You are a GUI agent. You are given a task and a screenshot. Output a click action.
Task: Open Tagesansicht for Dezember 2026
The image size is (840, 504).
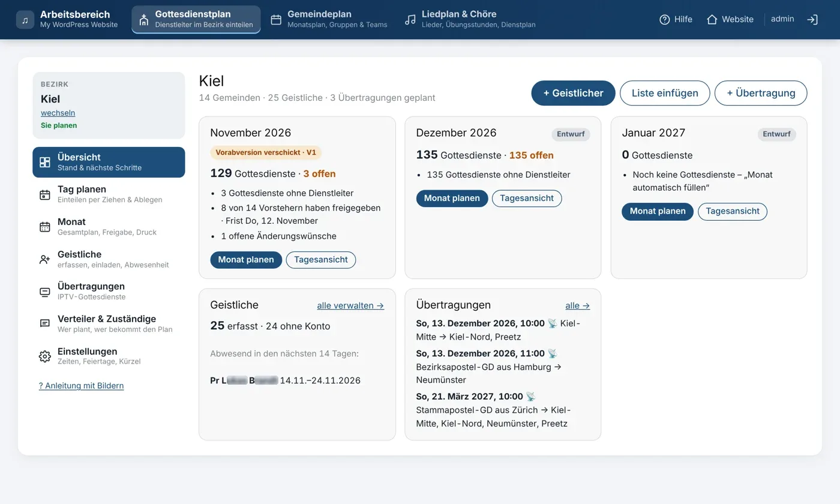point(527,199)
